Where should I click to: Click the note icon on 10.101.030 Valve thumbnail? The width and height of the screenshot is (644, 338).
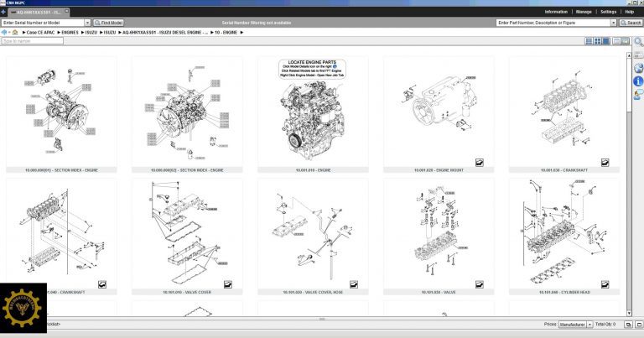(x=480, y=284)
